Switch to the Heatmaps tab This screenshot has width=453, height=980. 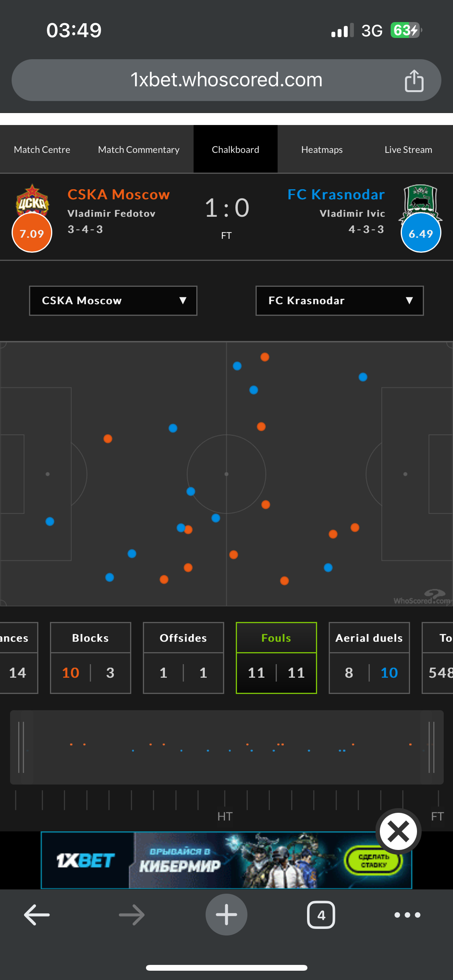322,150
